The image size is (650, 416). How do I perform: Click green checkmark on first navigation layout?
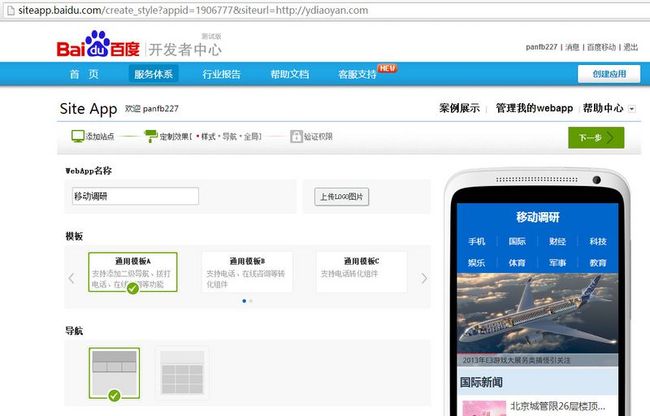pyautogui.click(x=114, y=395)
